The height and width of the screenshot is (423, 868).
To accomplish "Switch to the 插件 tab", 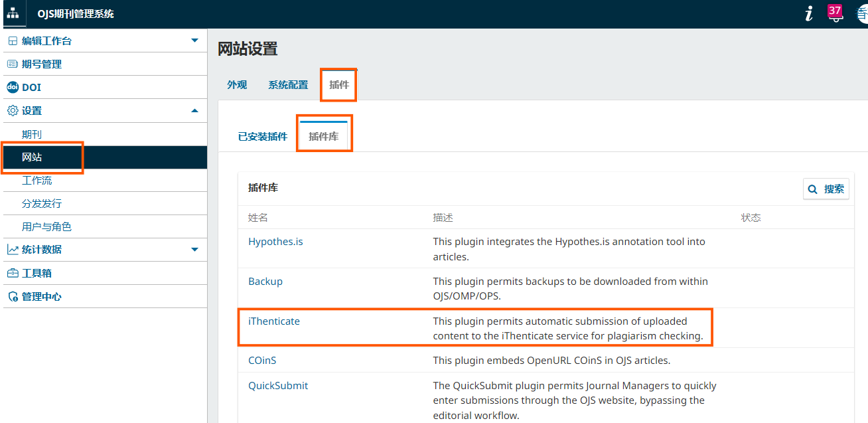I will click(339, 85).
